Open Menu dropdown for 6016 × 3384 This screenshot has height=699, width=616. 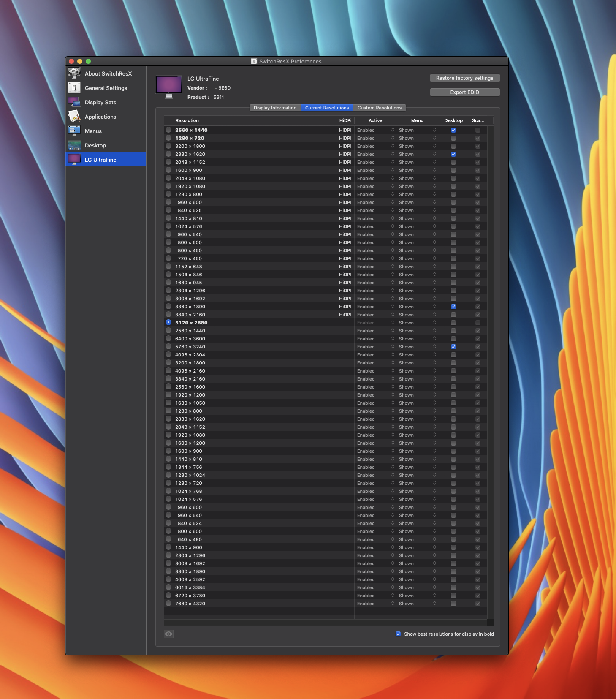point(417,587)
